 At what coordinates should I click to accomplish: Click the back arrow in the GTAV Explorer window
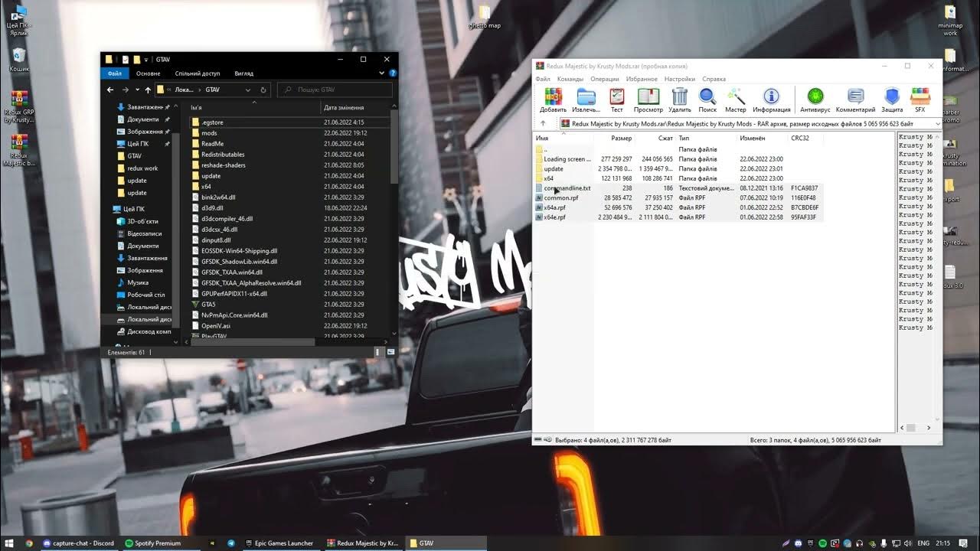tap(110, 90)
